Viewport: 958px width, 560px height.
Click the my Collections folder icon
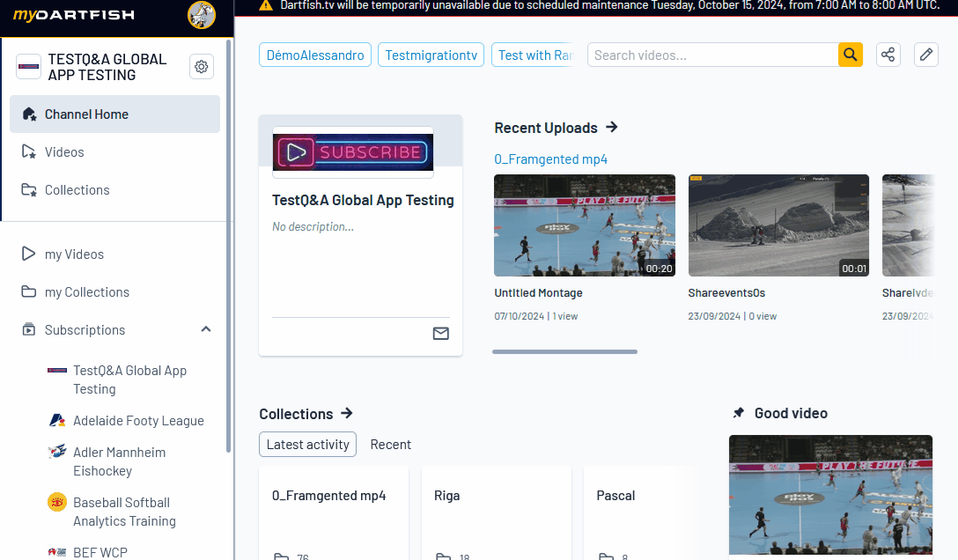29,291
